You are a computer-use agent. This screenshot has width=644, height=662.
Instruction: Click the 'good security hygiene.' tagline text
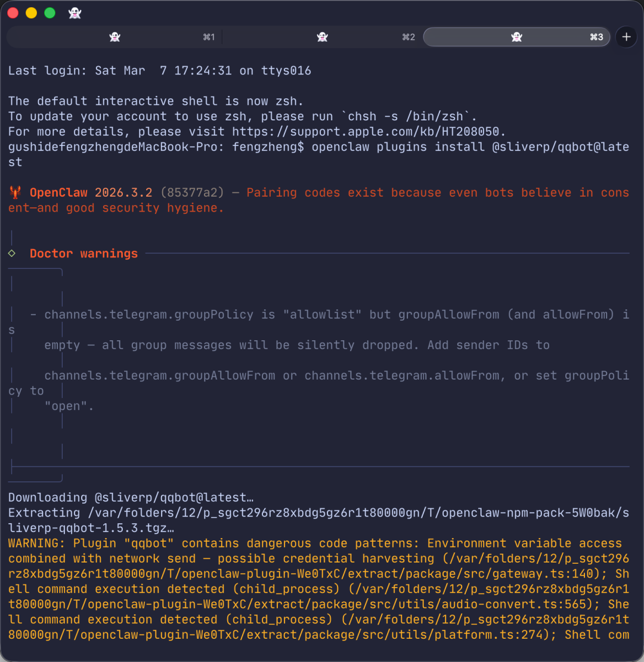144,208
